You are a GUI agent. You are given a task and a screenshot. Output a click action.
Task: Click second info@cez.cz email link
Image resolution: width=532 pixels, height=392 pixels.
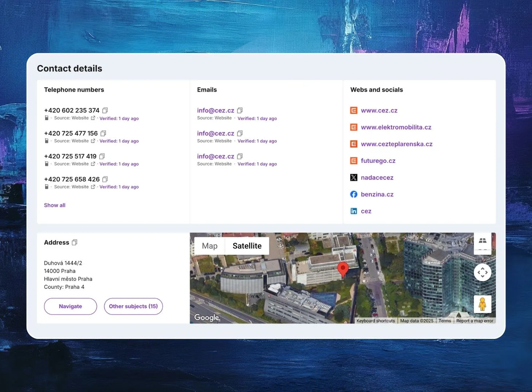pos(216,133)
